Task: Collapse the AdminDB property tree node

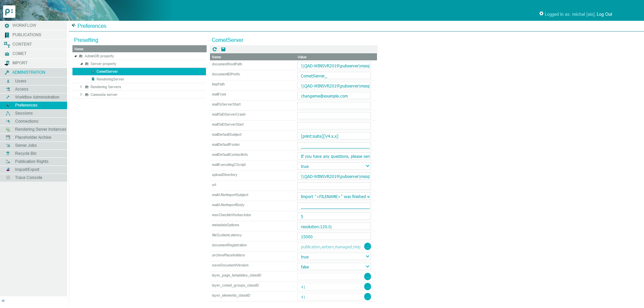Action: pyautogui.click(x=75, y=56)
